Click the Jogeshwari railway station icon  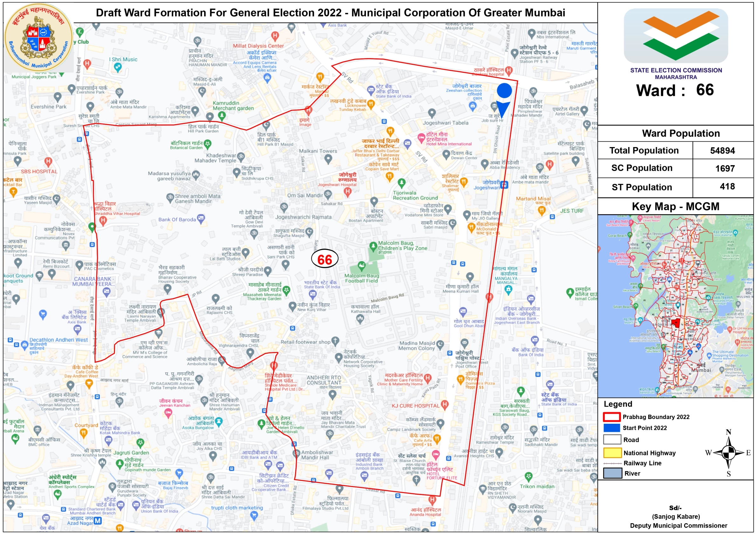(x=504, y=185)
